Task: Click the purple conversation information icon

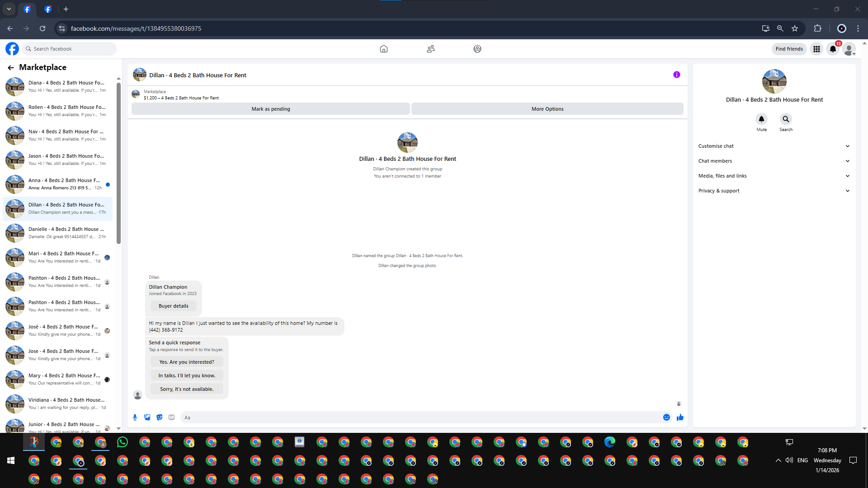Action: 676,75
